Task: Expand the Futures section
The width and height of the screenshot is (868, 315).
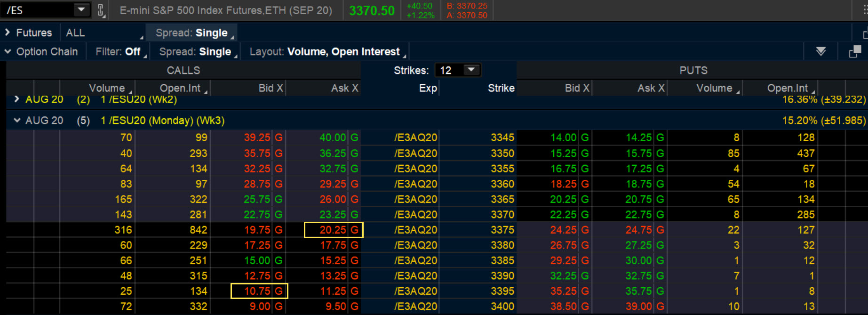Action: coord(8,32)
